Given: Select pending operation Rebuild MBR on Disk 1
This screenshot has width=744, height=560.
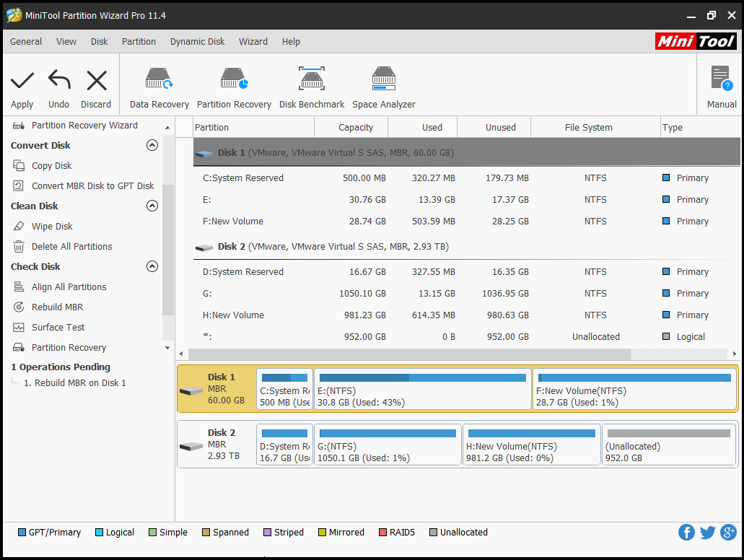Looking at the screenshot, I should (x=75, y=383).
